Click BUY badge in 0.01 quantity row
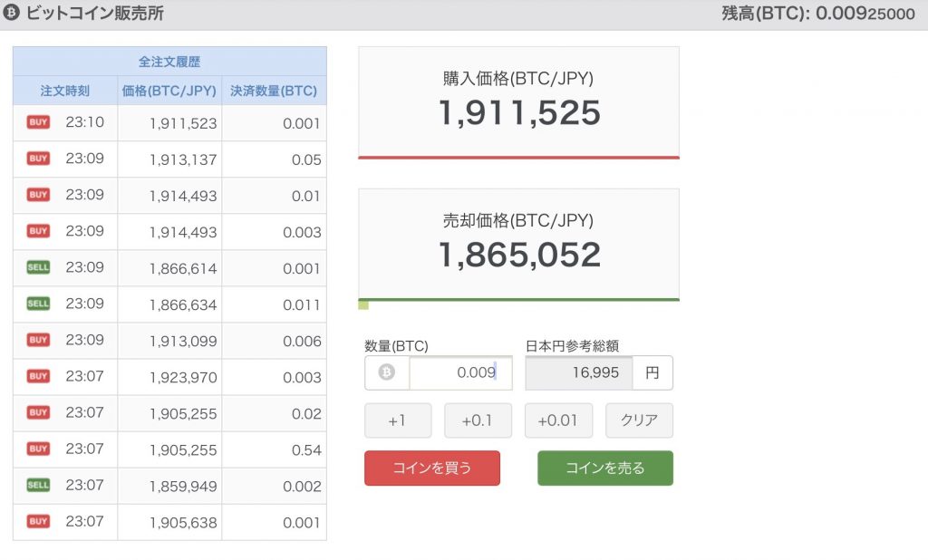This screenshot has height=560, width=928. pyautogui.click(x=38, y=194)
